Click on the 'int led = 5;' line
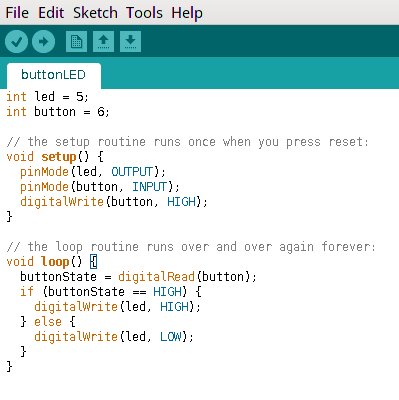 47,97
